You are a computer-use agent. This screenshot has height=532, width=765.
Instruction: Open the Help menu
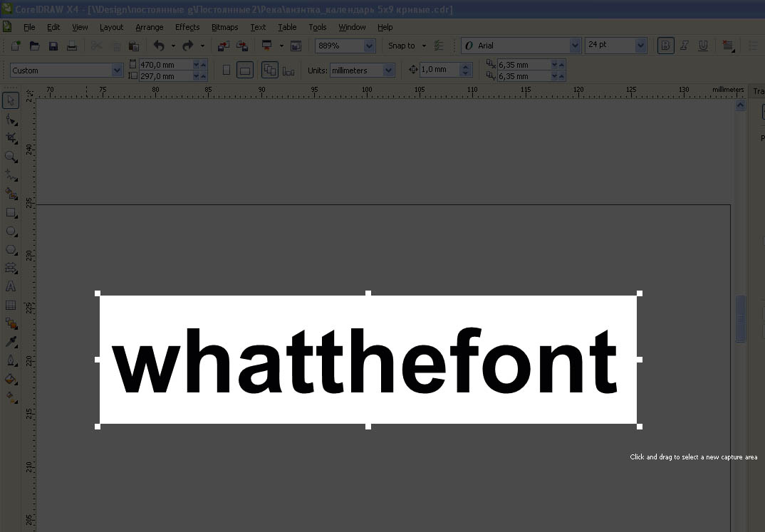coord(385,27)
